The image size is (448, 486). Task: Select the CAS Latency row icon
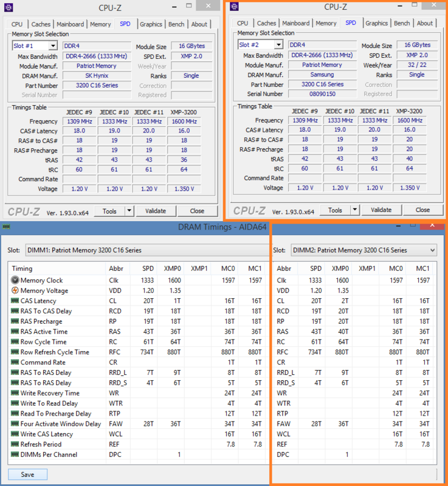point(15,301)
